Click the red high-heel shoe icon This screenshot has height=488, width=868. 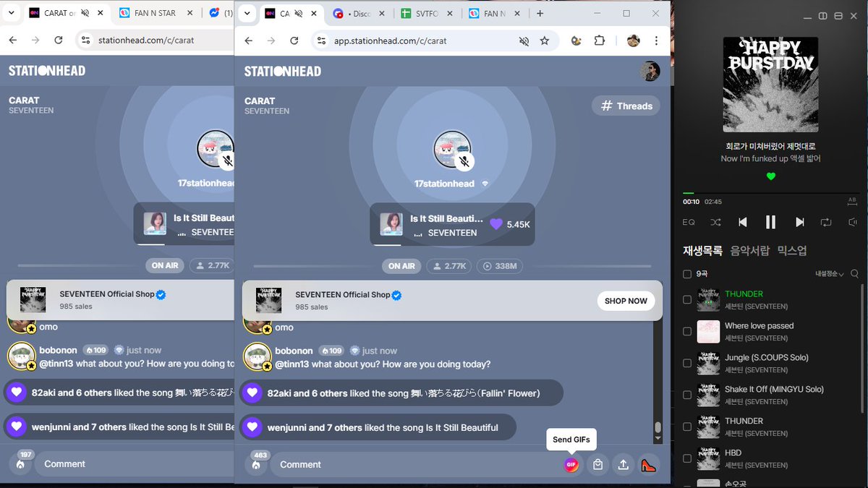649,465
